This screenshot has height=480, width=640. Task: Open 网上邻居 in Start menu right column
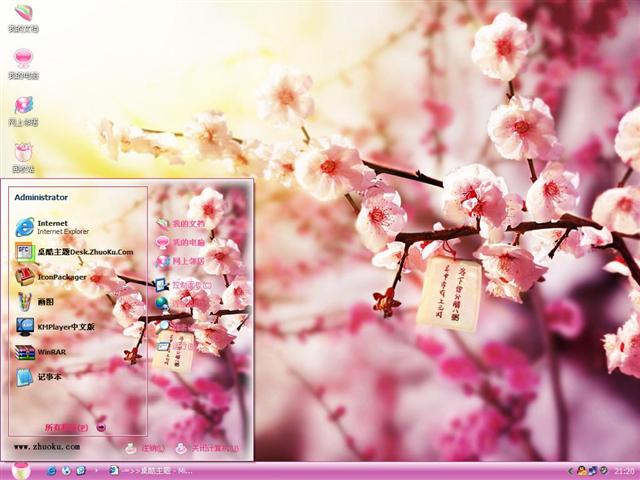coord(180,261)
